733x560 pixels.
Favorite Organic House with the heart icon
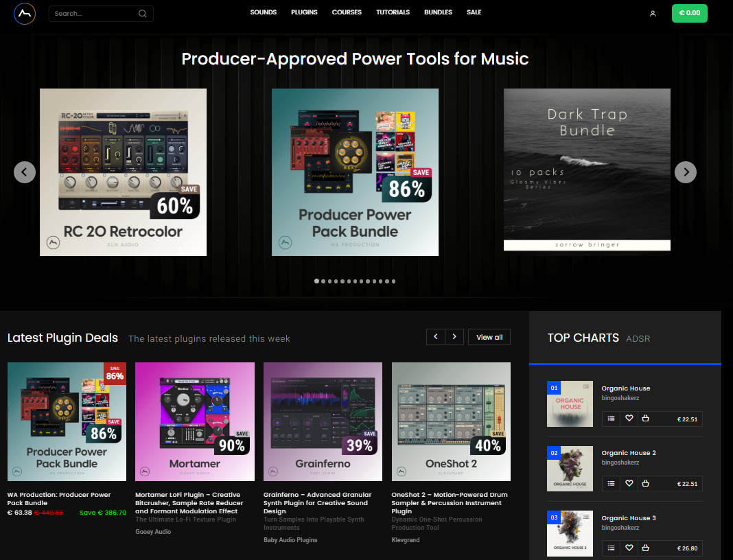click(x=629, y=419)
